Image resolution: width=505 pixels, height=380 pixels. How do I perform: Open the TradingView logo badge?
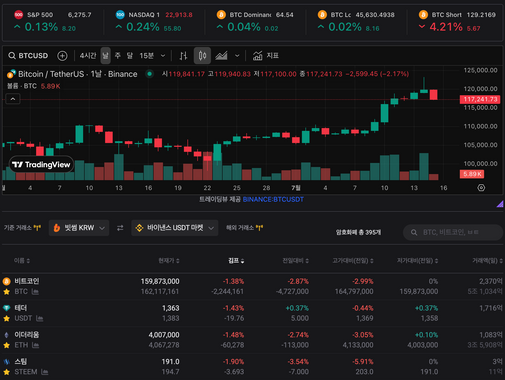click(x=41, y=164)
